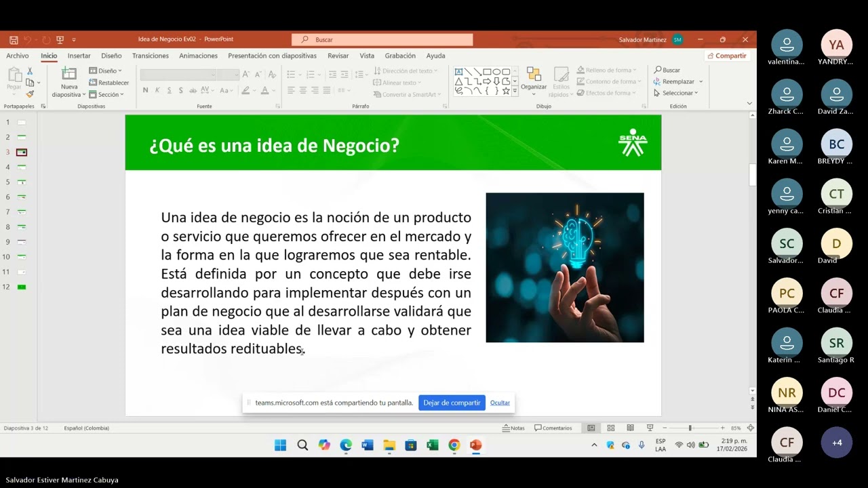
Task: Click Buscar magnifier in Edición group
Action: click(667, 70)
